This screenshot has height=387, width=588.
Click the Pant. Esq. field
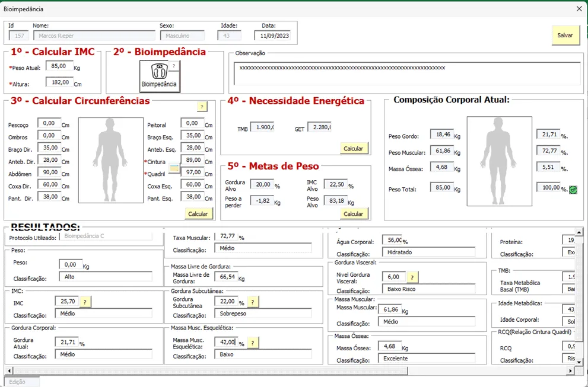tap(192, 197)
